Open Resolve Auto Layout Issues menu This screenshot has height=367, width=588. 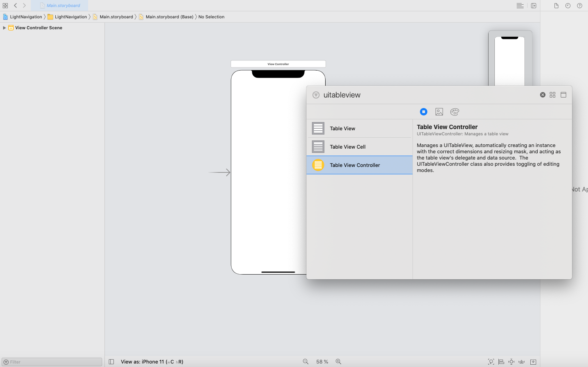(x=521, y=362)
